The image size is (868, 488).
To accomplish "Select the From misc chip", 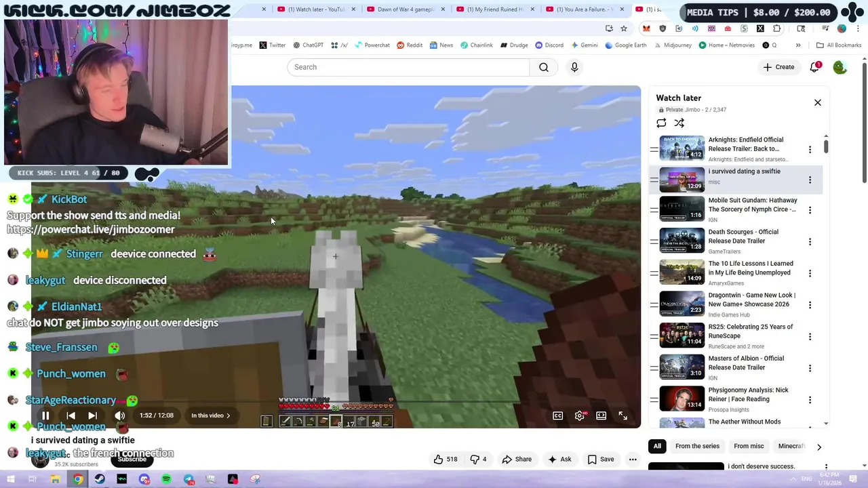I will click(x=749, y=446).
